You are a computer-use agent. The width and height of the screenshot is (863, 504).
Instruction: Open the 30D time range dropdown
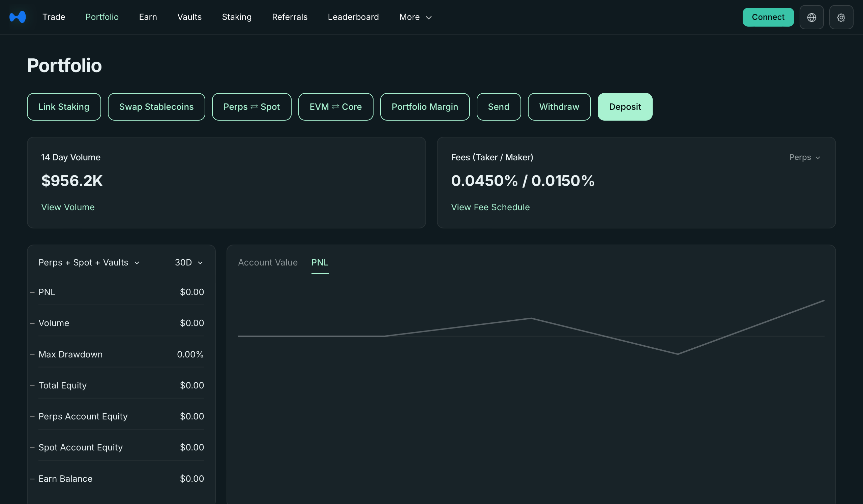(x=189, y=262)
